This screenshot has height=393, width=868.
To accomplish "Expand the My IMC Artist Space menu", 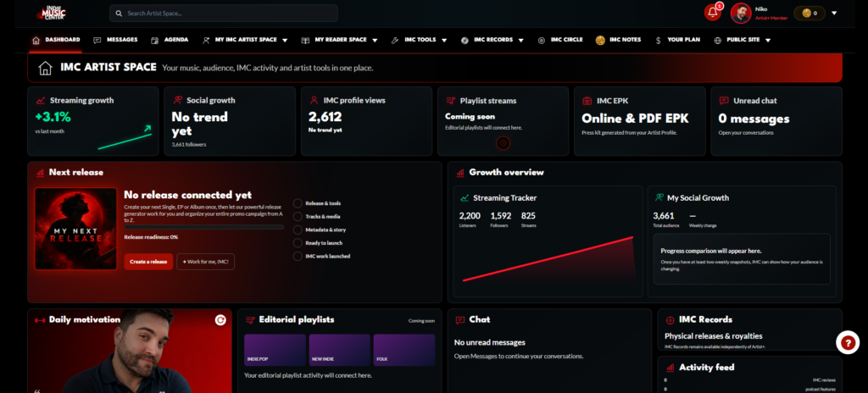I will click(x=285, y=41).
